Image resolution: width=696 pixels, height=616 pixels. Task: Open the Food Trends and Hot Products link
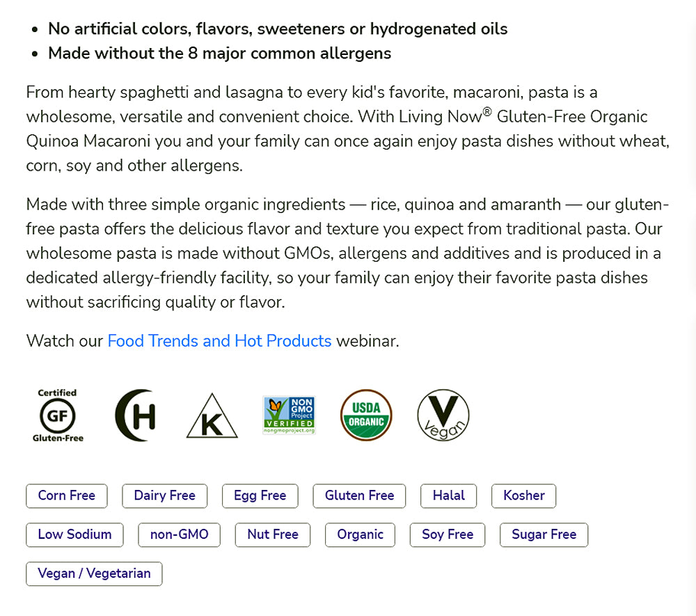[x=219, y=341]
